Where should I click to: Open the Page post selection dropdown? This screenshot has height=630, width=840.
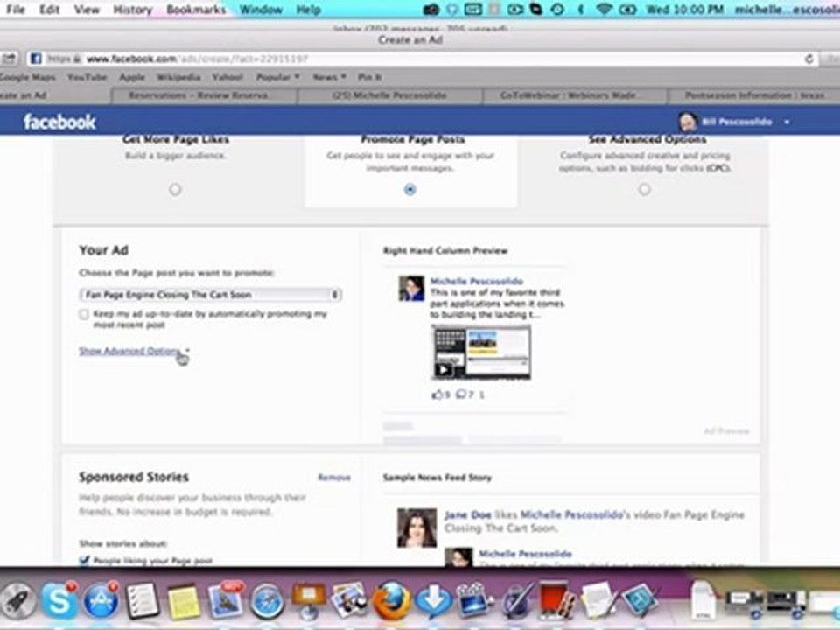(210, 295)
